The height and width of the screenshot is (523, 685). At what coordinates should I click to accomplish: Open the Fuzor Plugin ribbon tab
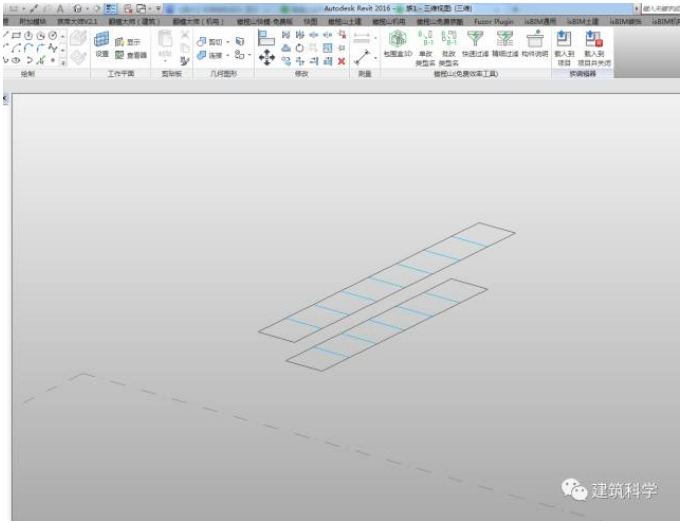coord(494,21)
